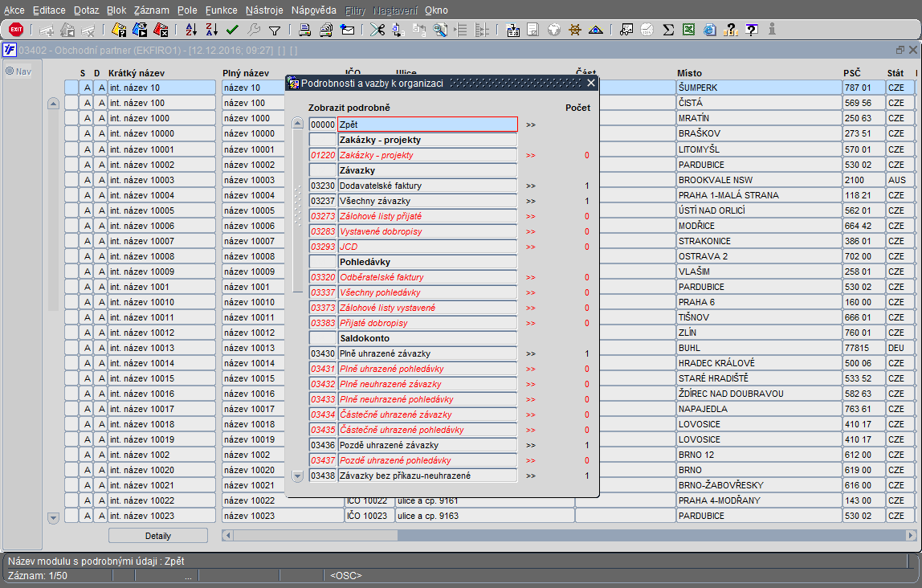Click the green checkmark confirm icon
Viewport: 922px width, 588px height.
click(x=232, y=30)
